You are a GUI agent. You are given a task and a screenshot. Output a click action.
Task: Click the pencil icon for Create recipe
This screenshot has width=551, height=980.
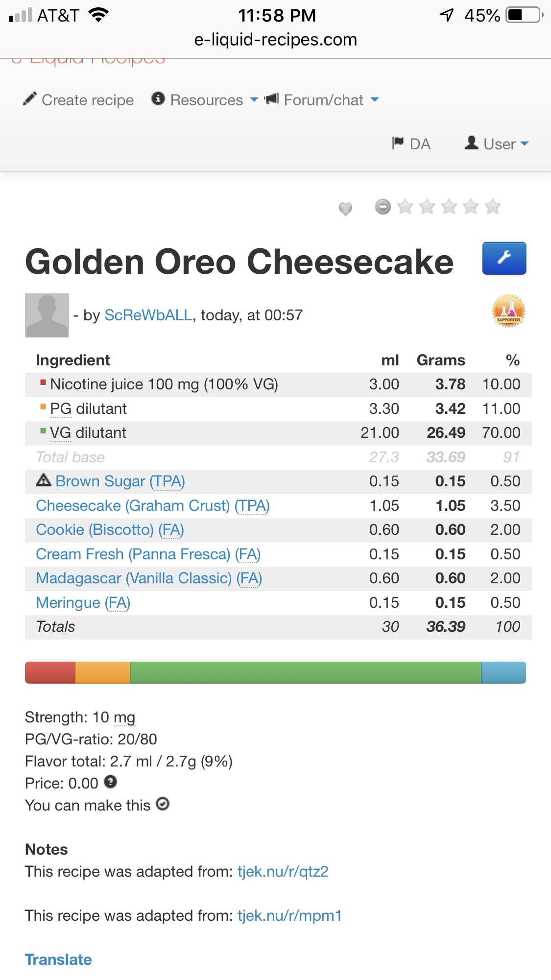pos(30,99)
